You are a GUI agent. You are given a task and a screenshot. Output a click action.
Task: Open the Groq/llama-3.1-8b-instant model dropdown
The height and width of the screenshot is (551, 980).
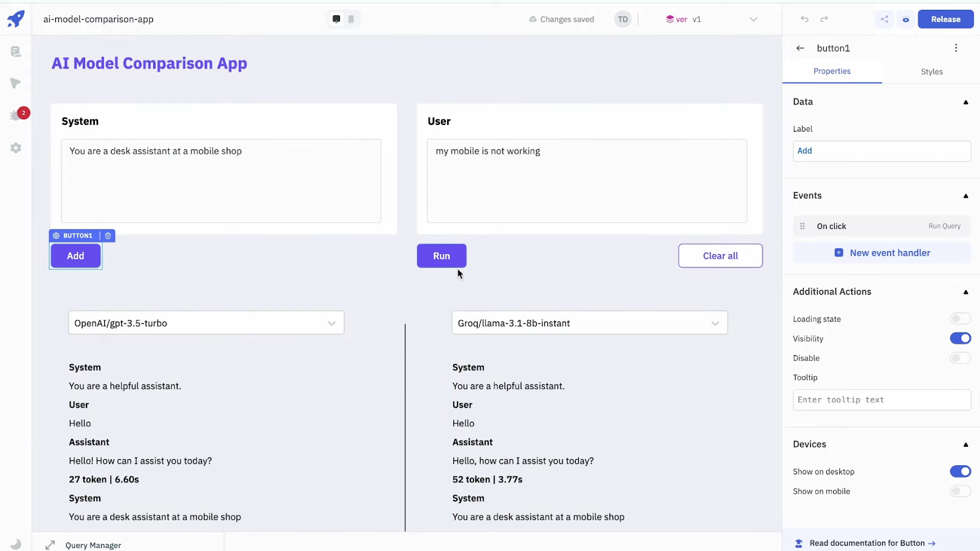click(x=590, y=323)
